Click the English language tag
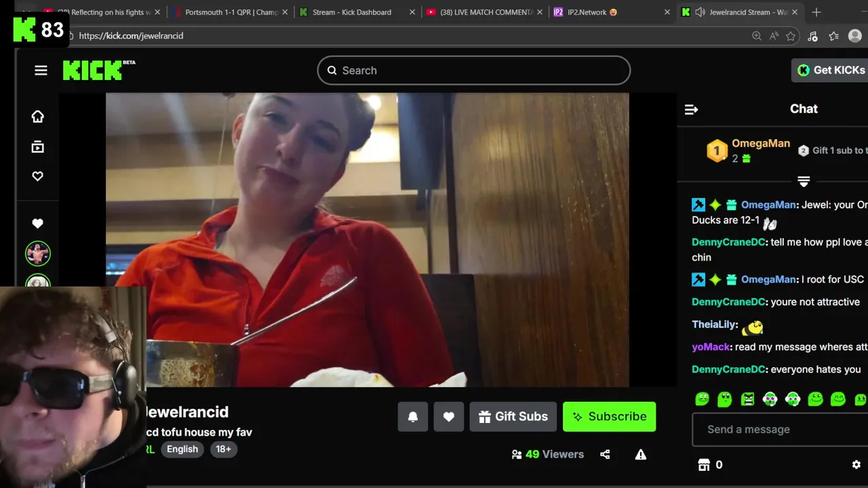Screen dimensions: 868x488 tap(182, 449)
